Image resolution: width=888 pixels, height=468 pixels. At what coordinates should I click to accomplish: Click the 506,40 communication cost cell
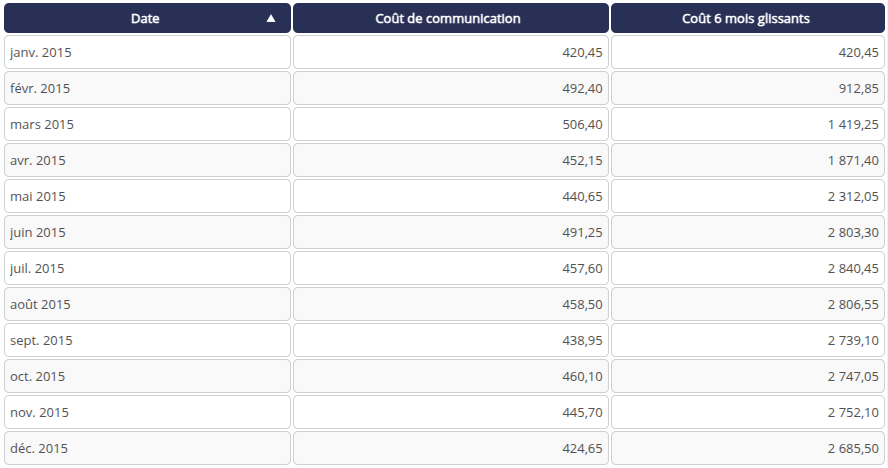point(450,124)
